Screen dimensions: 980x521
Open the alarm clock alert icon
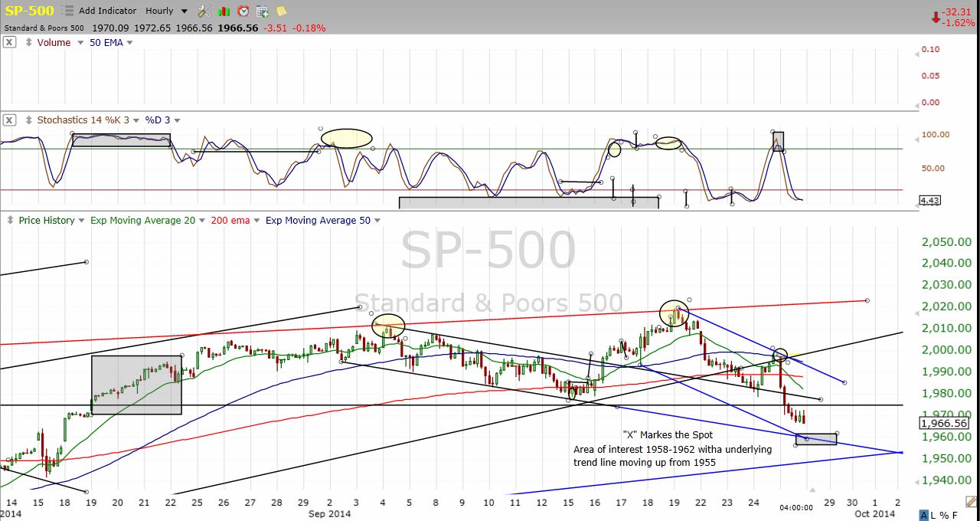pos(243,11)
